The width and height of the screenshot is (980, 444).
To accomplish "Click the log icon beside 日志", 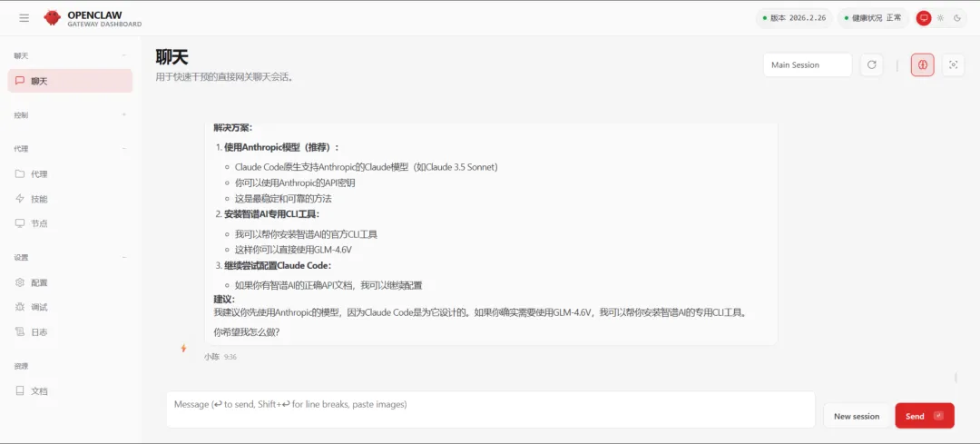I will pyautogui.click(x=20, y=332).
